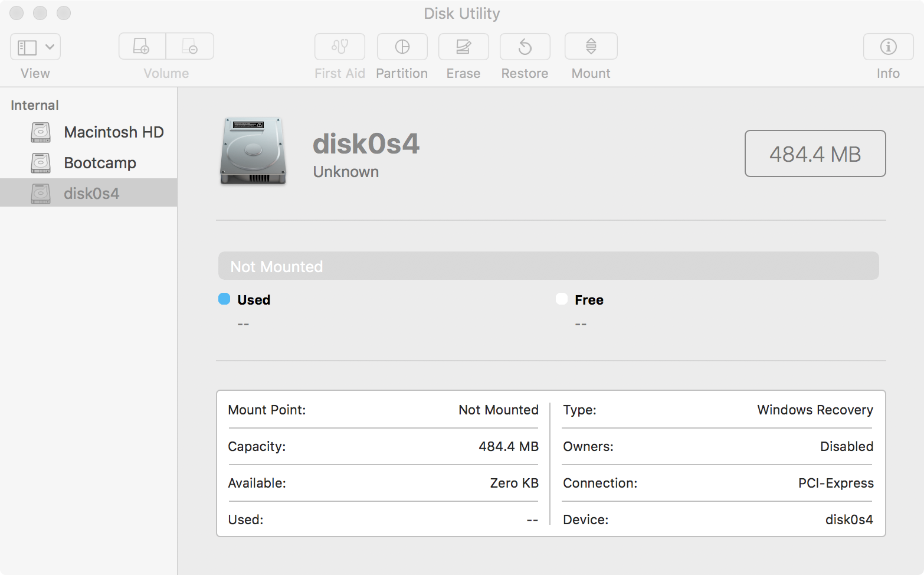Select Macintosh HD in the sidebar
Viewport: 924px width, 575px height.
(x=113, y=132)
